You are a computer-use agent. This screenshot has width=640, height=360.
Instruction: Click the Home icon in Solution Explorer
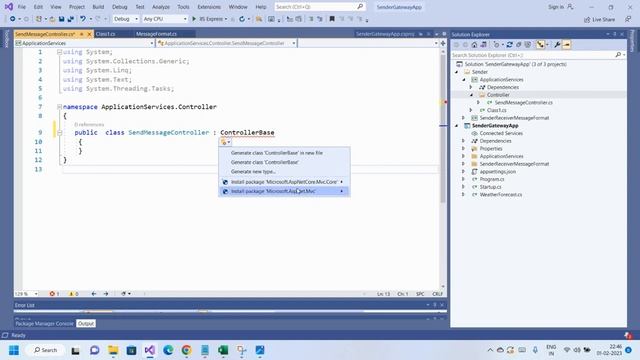point(474,45)
